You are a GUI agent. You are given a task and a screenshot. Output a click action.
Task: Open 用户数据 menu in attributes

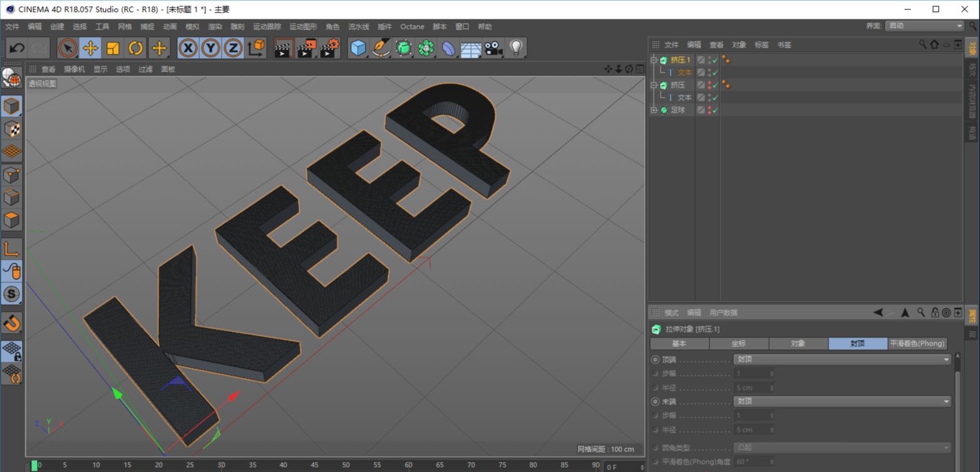(x=723, y=312)
